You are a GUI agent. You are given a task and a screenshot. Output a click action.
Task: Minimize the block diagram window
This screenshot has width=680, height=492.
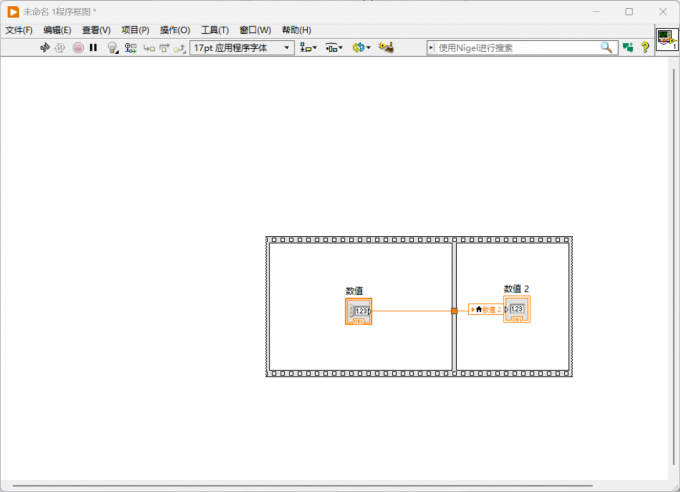[596, 12]
